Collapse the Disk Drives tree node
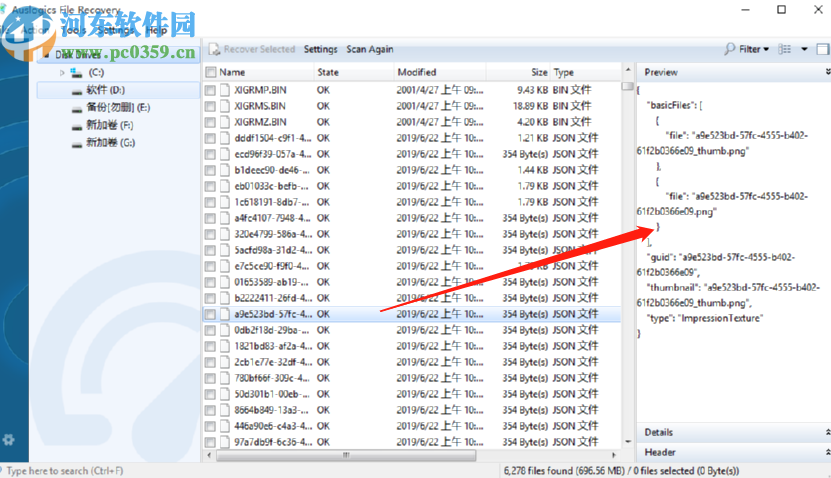 coord(47,55)
